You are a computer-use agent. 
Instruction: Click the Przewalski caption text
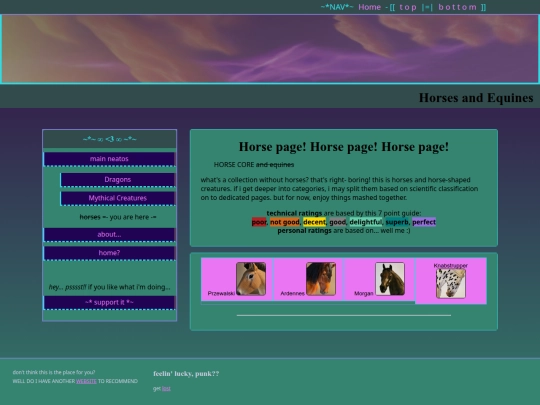point(221,293)
